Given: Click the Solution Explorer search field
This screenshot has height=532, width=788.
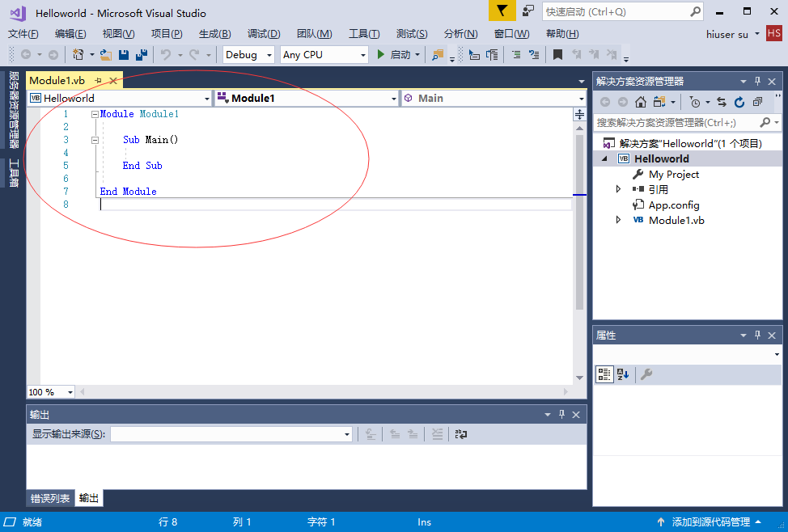Looking at the screenshot, I should [x=688, y=122].
